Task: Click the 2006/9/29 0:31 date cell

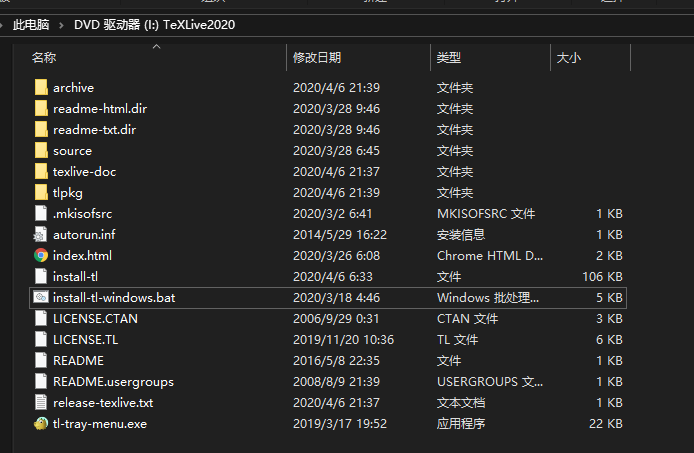Action: [336, 319]
